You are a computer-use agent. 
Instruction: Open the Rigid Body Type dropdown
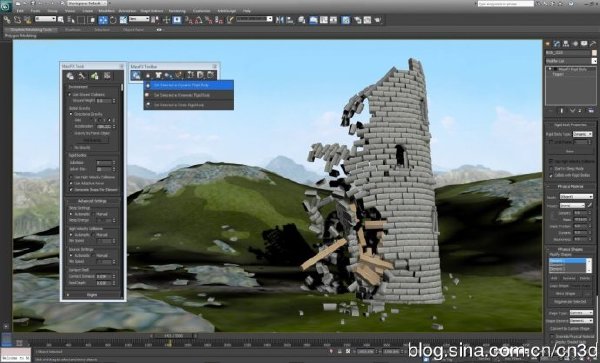582,134
